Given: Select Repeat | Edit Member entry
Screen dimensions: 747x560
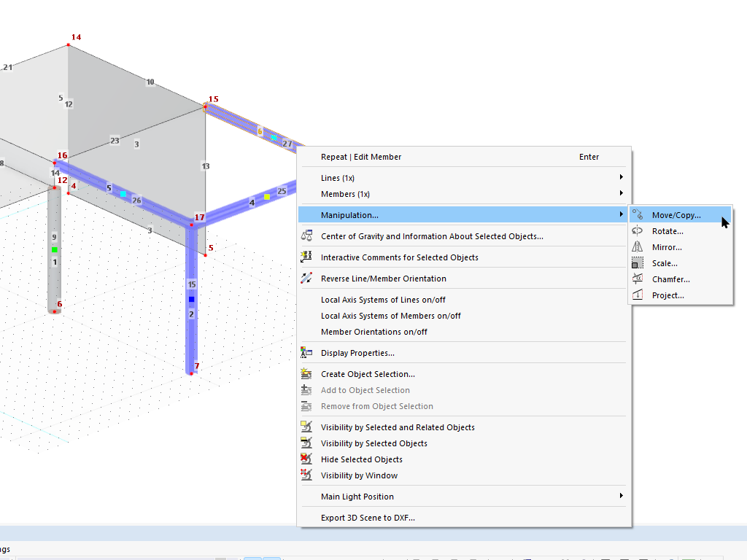Looking at the screenshot, I should [x=462, y=157].
